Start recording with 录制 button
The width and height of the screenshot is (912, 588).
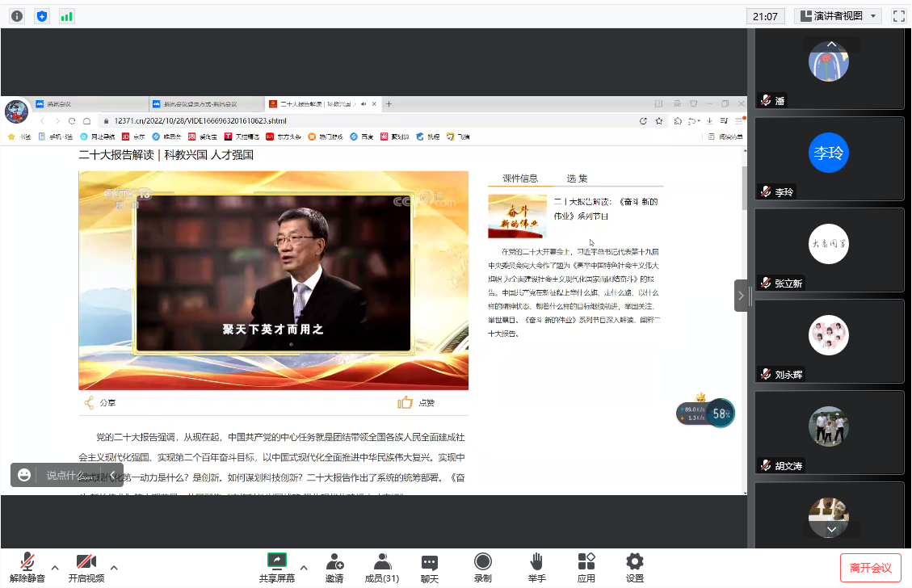click(x=483, y=567)
